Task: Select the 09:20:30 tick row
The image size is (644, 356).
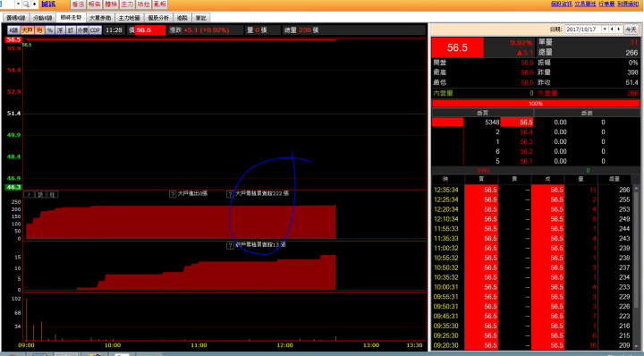Action: click(532, 345)
